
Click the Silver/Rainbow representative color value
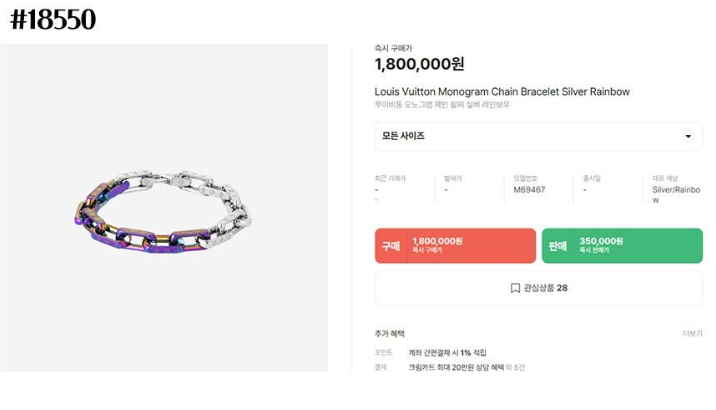coord(676,194)
